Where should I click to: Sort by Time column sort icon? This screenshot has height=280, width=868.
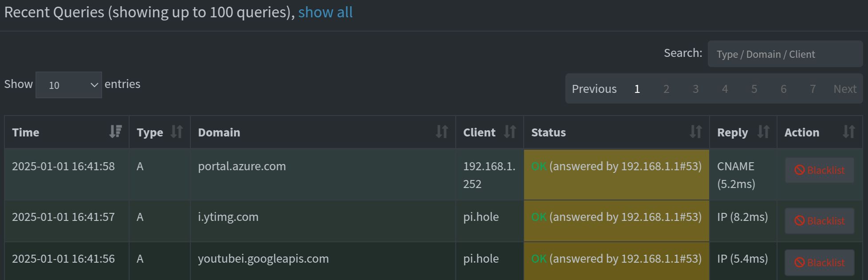[x=115, y=132]
